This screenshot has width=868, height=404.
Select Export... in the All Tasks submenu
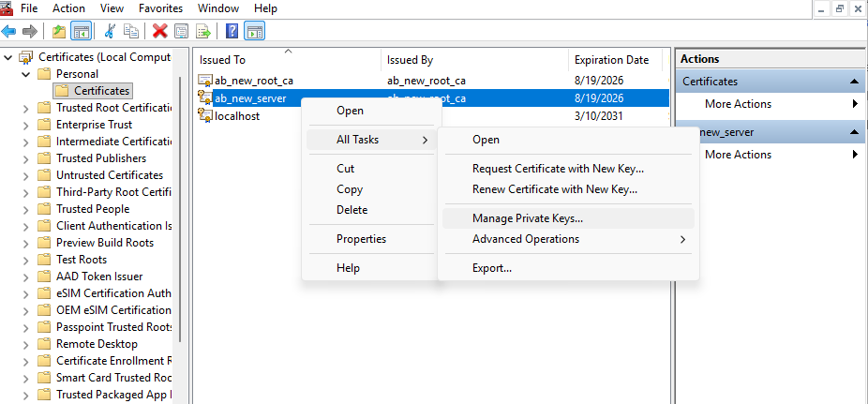click(569, 268)
